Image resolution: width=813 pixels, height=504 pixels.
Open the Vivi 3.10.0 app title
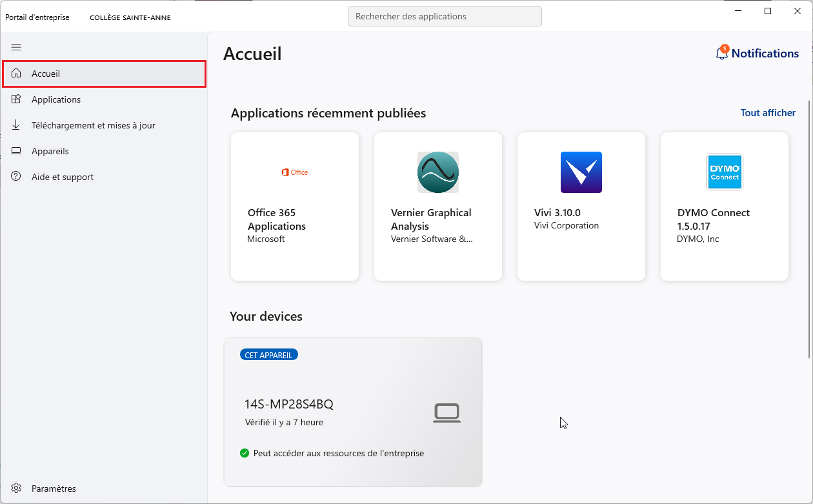click(x=557, y=213)
